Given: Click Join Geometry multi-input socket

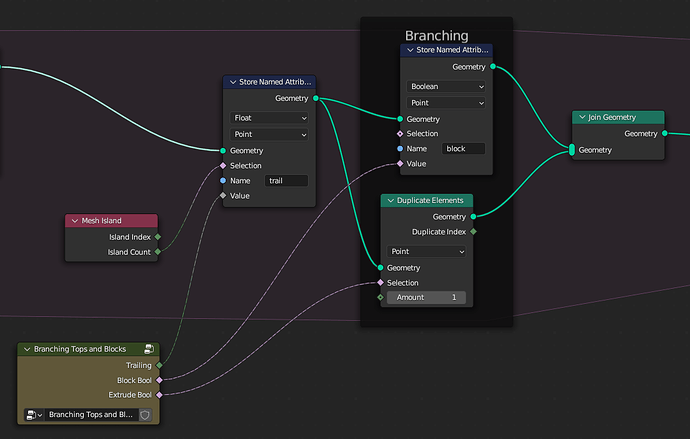Looking at the screenshot, I should coord(572,150).
